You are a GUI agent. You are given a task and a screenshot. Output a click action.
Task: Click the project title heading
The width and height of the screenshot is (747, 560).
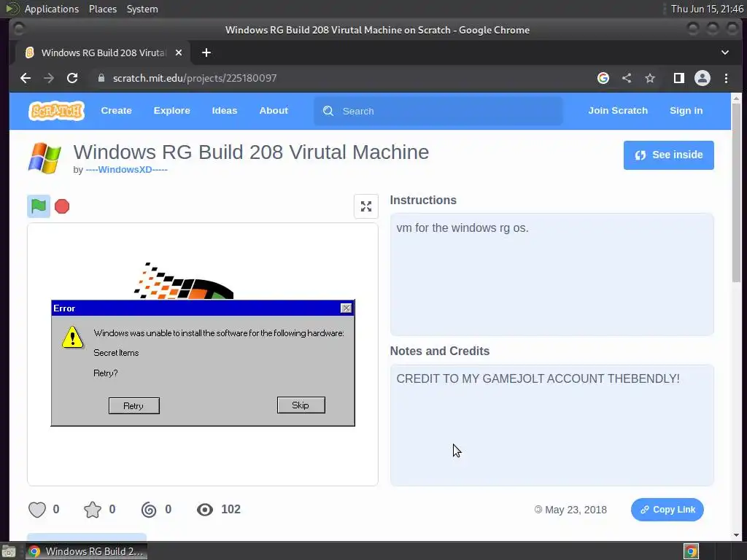coord(251,152)
